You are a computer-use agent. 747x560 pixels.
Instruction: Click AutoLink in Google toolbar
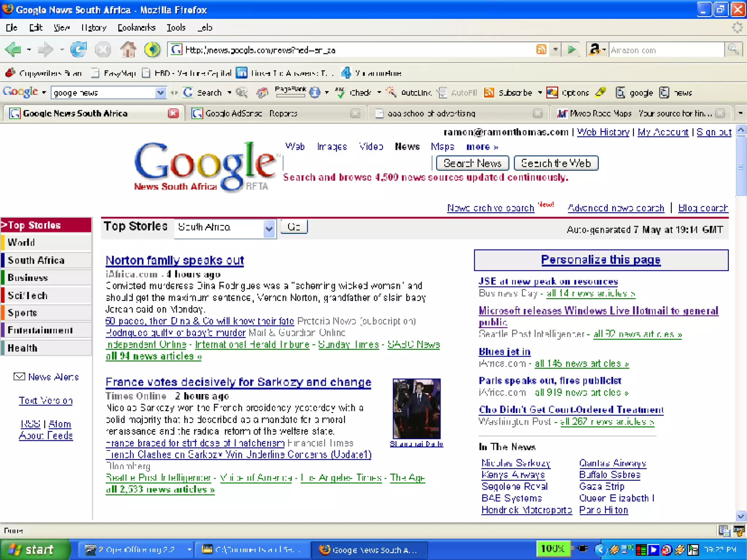410,93
